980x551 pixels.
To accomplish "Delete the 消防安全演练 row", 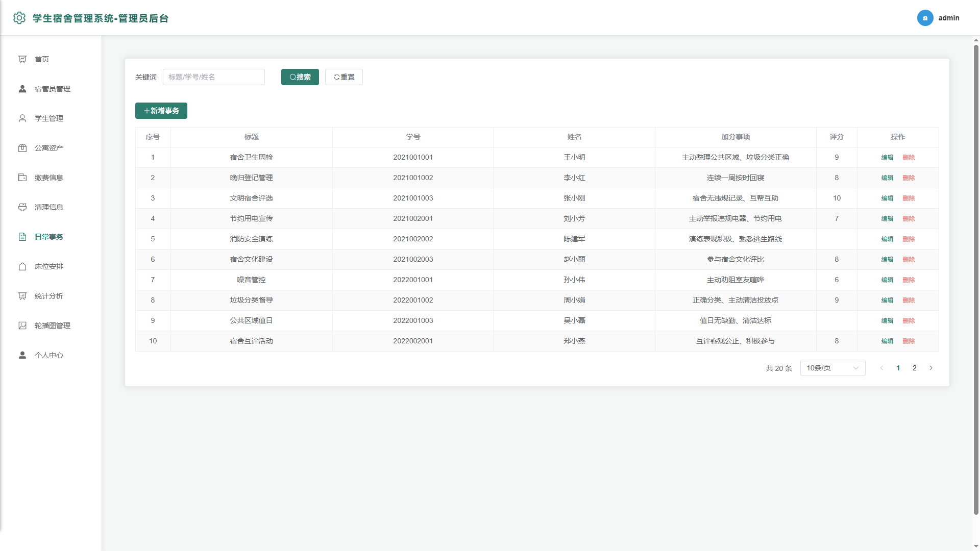I will coord(909,239).
